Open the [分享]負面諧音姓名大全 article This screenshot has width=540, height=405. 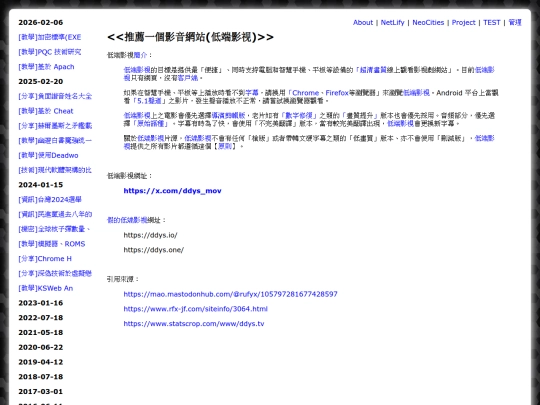point(55,96)
